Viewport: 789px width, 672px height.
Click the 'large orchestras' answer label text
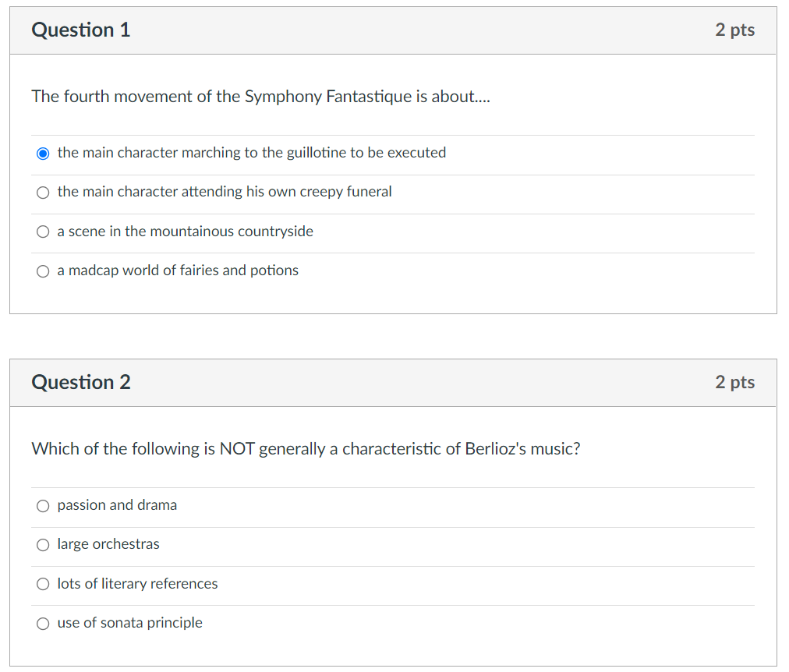(x=108, y=544)
